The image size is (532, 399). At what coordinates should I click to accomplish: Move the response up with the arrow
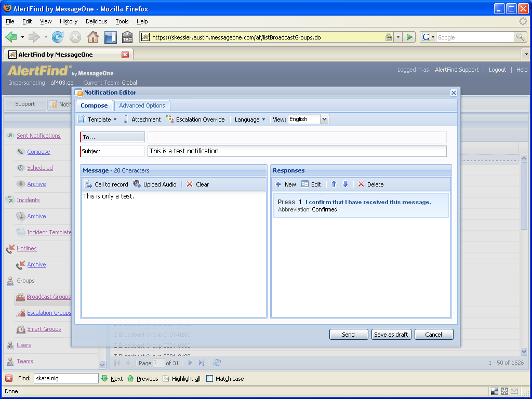(334, 184)
